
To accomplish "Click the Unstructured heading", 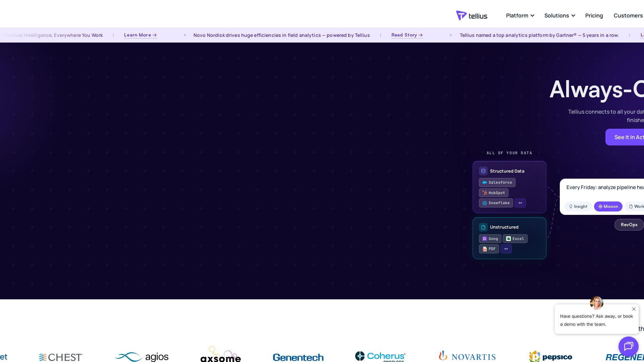I will [x=504, y=227].
